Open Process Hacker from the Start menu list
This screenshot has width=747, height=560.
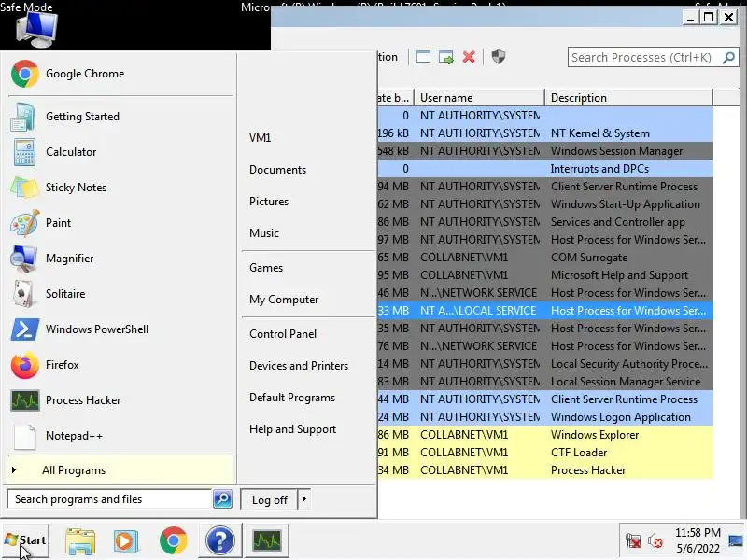click(120, 400)
